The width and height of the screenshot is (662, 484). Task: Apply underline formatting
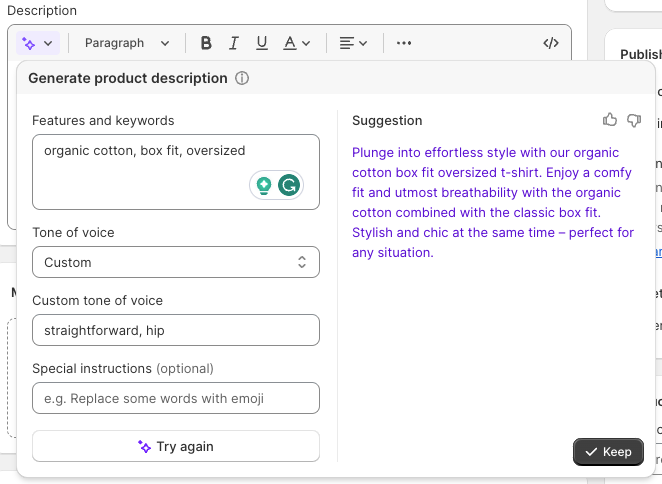262,43
